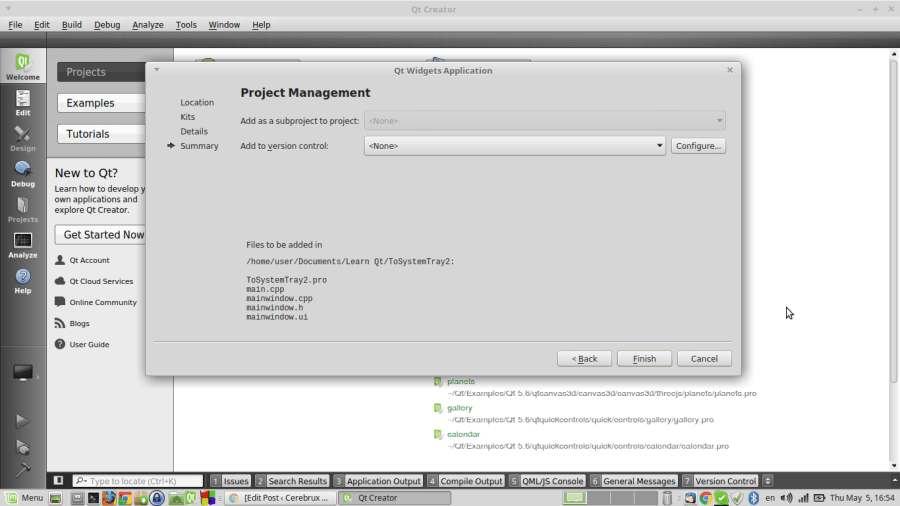Image resolution: width=900 pixels, height=506 pixels.
Task: Open the Application Output pane
Action: 378,481
